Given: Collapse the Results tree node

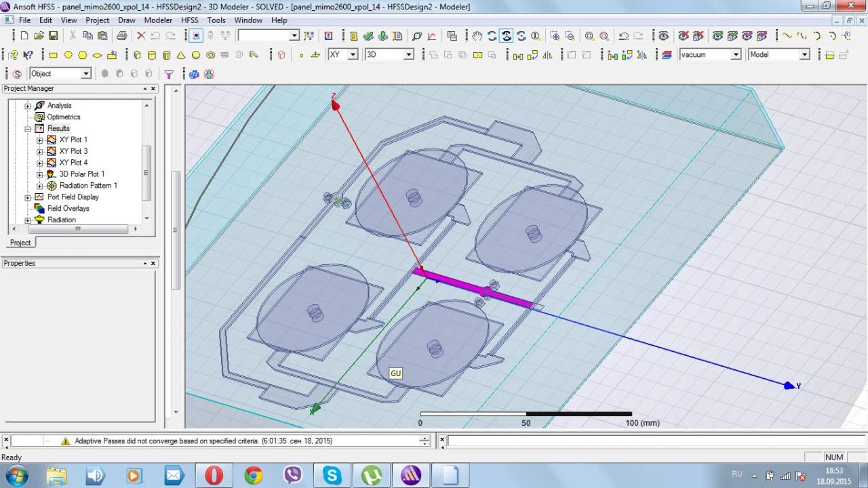Looking at the screenshot, I should pos(28,129).
